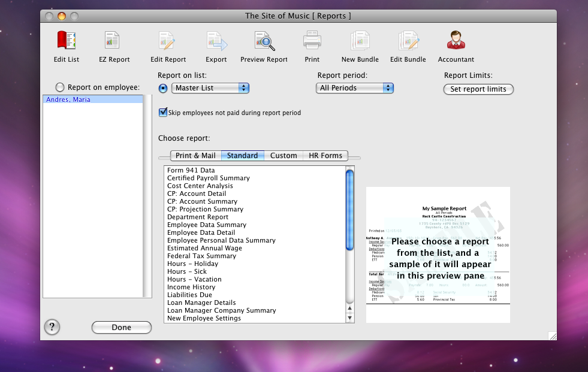Viewport: 588px width, 372px height.
Task: Select New Employee Settings report
Action: pyautogui.click(x=255, y=318)
